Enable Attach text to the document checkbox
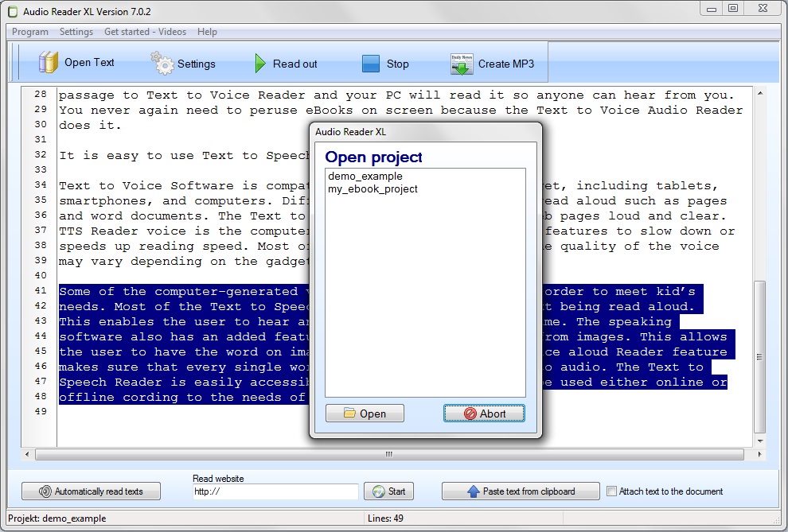The height and width of the screenshot is (532, 788). 611,491
